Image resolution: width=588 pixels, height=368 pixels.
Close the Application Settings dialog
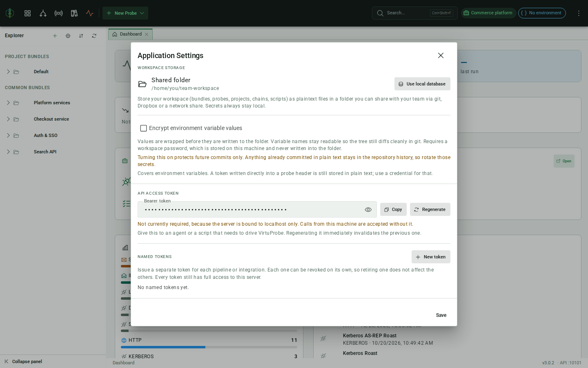click(x=441, y=55)
